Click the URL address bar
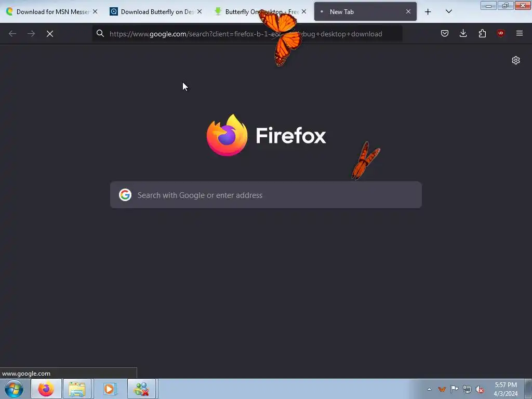The image size is (532, 399). pyautogui.click(x=247, y=34)
